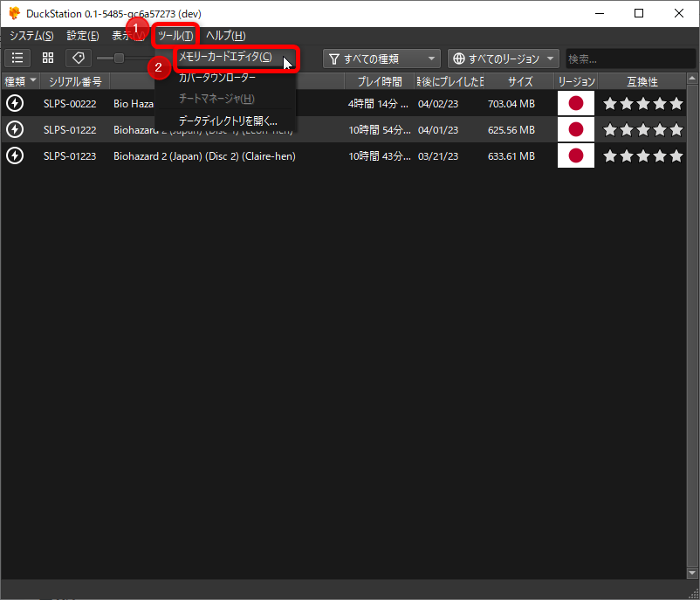This screenshot has width=700, height=600.
Task: Sort by リージョン column header
Action: tap(576, 81)
